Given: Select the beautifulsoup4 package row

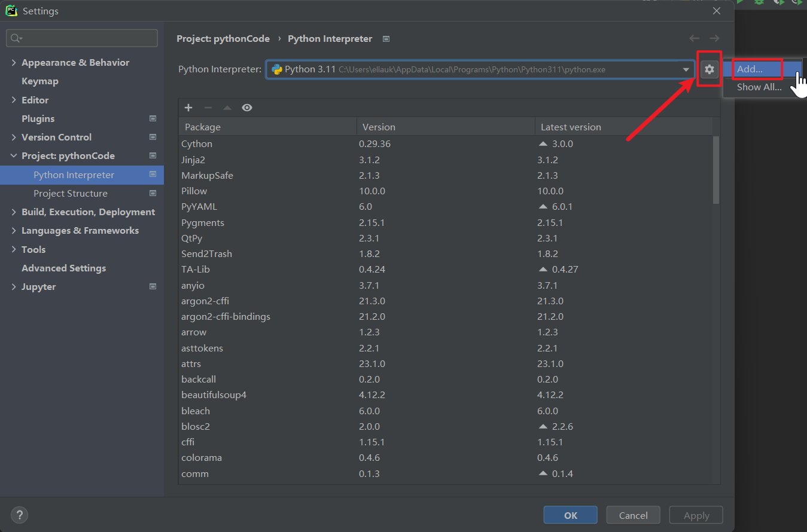Looking at the screenshot, I should coord(446,395).
